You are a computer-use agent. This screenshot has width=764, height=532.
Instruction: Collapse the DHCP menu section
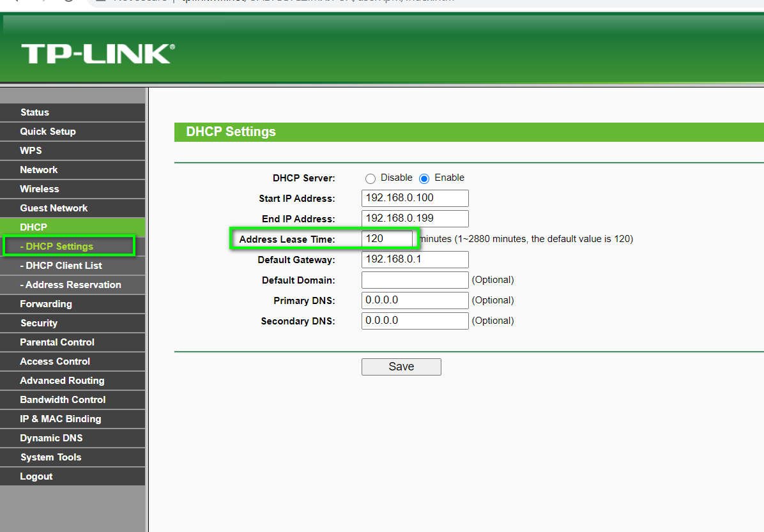[33, 227]
